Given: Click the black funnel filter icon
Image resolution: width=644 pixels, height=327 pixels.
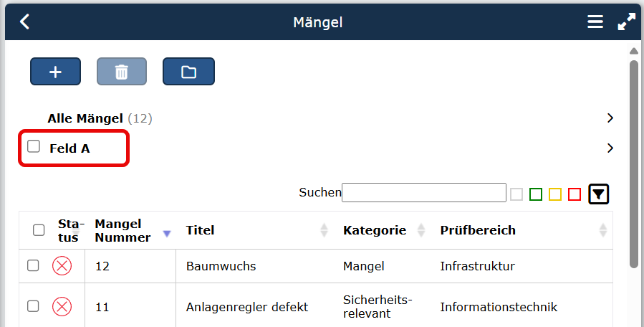Looking at the screenshot, I should (x=598, y=194).
